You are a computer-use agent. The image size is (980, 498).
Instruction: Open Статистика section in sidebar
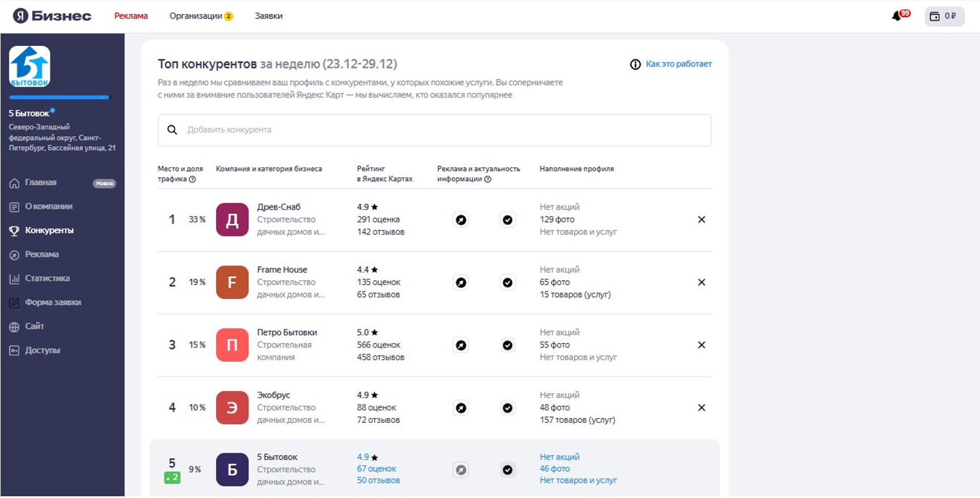(47, 278)
